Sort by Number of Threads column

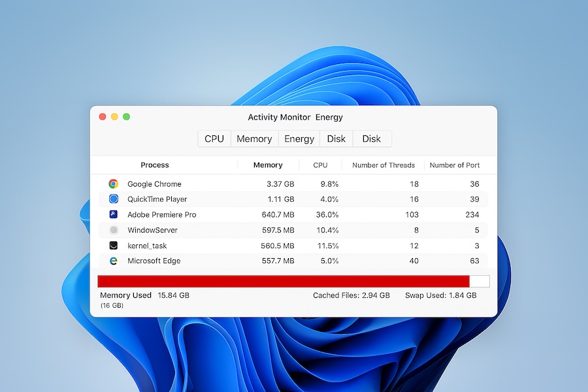click(383, 165)
